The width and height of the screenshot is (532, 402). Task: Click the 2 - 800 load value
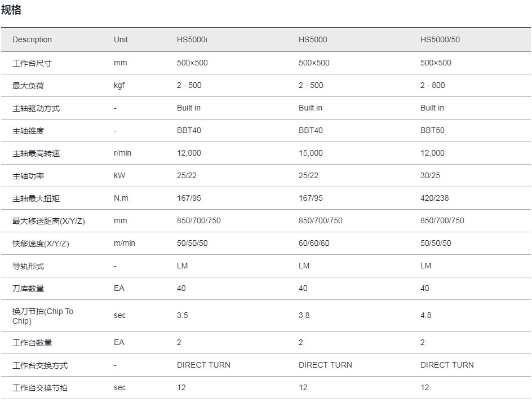pyautogui.click(x=433, y=85)
